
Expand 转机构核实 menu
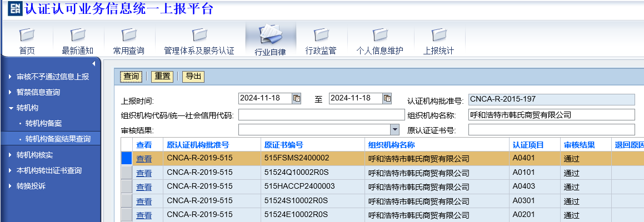(10, 155)
